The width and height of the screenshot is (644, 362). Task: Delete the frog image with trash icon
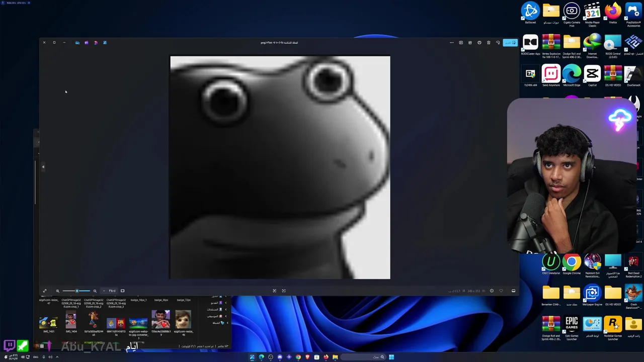[x=488, y=43]
